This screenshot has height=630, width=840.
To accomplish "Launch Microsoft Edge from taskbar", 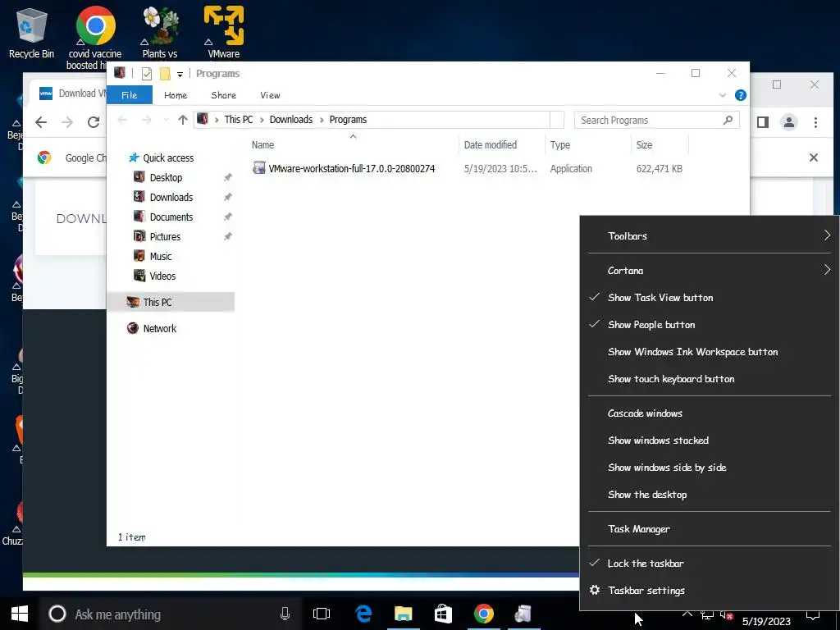I will (363, 614).
